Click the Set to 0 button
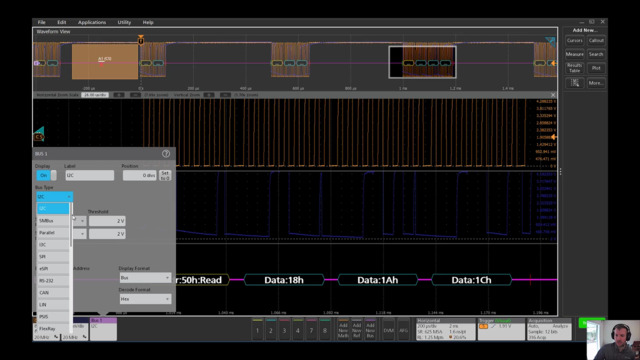 pyautogui.click(x=165, y=176)
